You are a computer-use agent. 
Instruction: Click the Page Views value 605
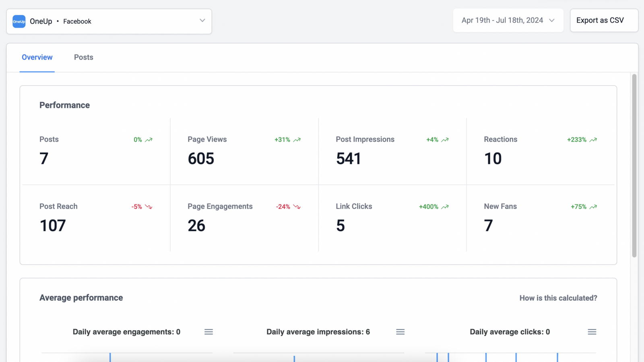pos(201,159)
